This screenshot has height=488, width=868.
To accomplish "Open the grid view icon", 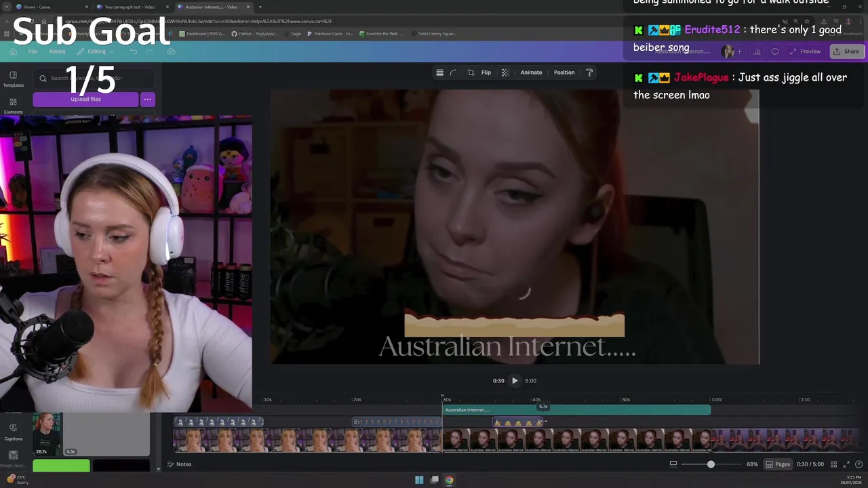I will [833, 464].
